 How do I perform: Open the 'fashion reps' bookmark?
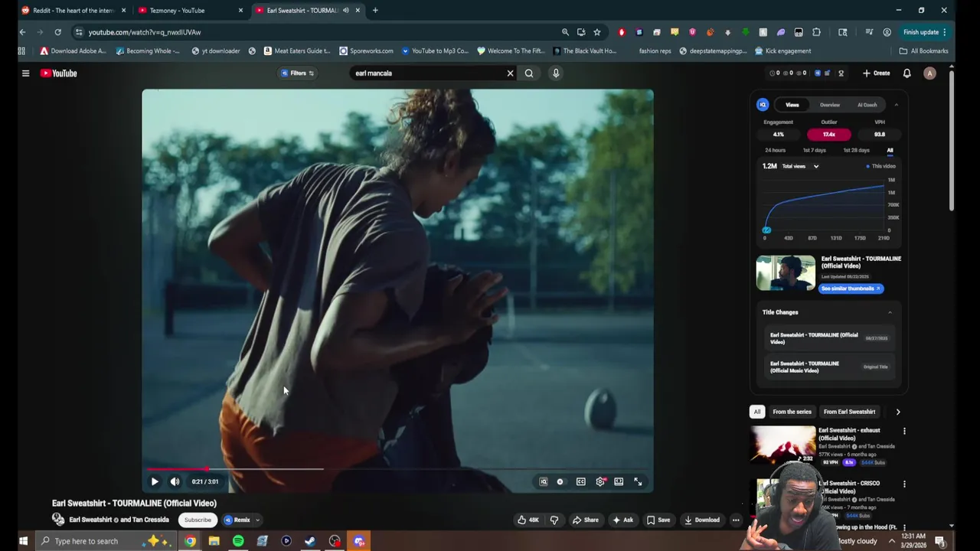655,51
